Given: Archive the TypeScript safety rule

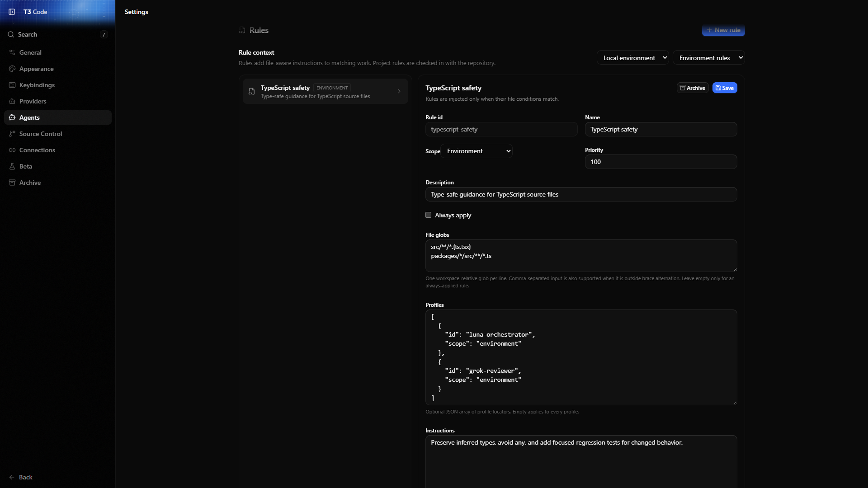Looking at the screenshot, I should point(693,88).
